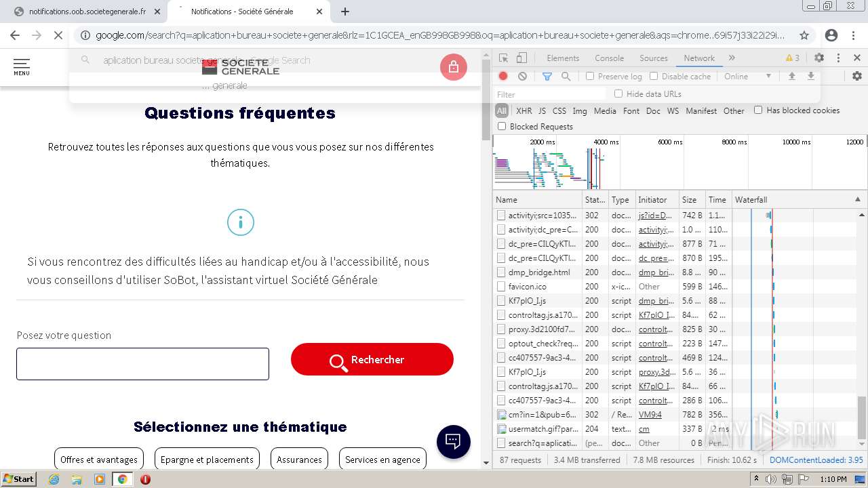Open the media player taskbar icon
868x488 pixels.
[100, 479]
